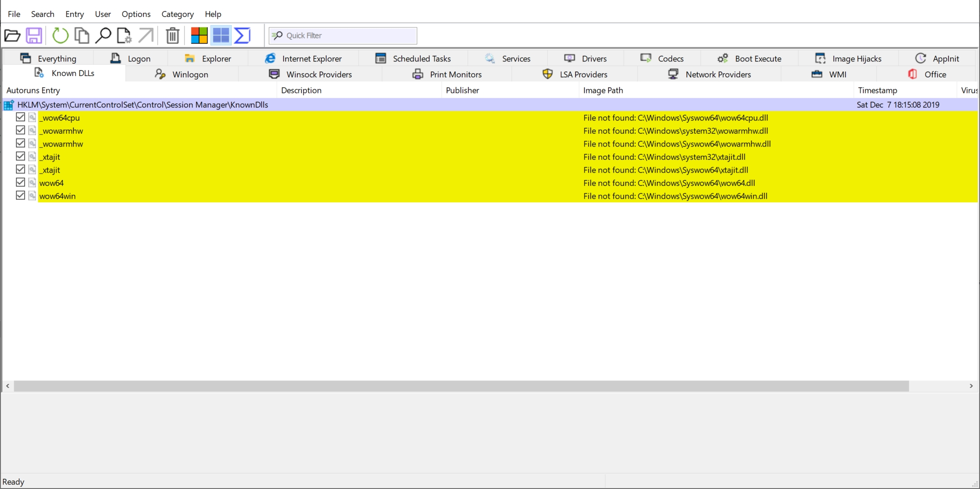980x489 pixels.
Task: Switch to the Boot Execute tab
Action: 749,58
